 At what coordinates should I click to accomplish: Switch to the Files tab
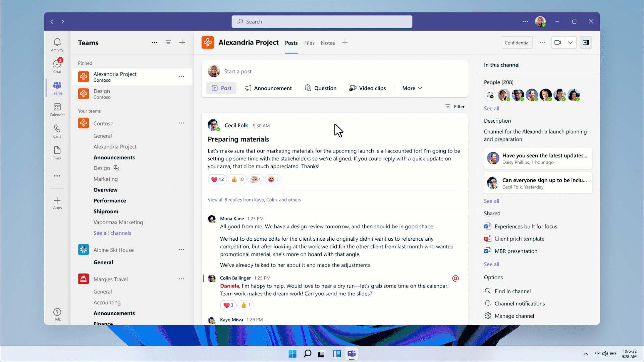click(309, 43)
